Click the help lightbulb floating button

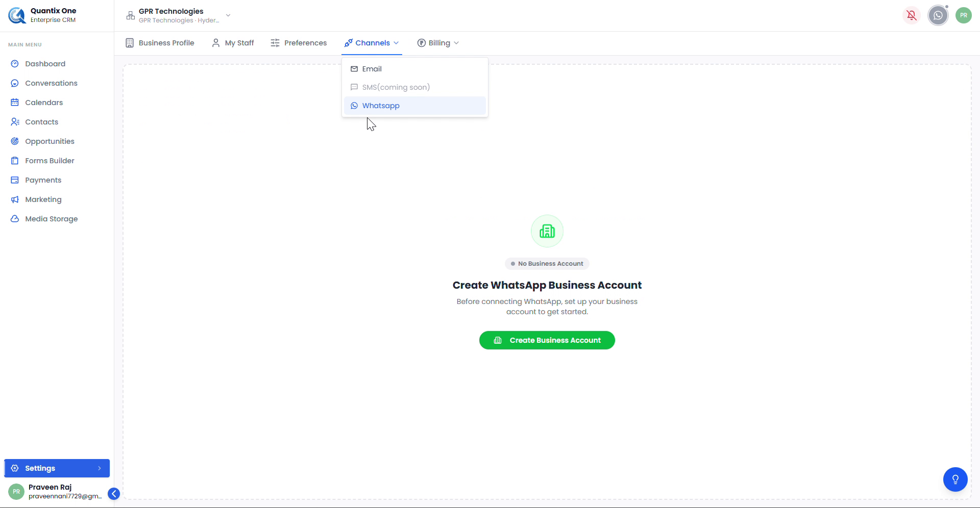click(x=955, y=479)
